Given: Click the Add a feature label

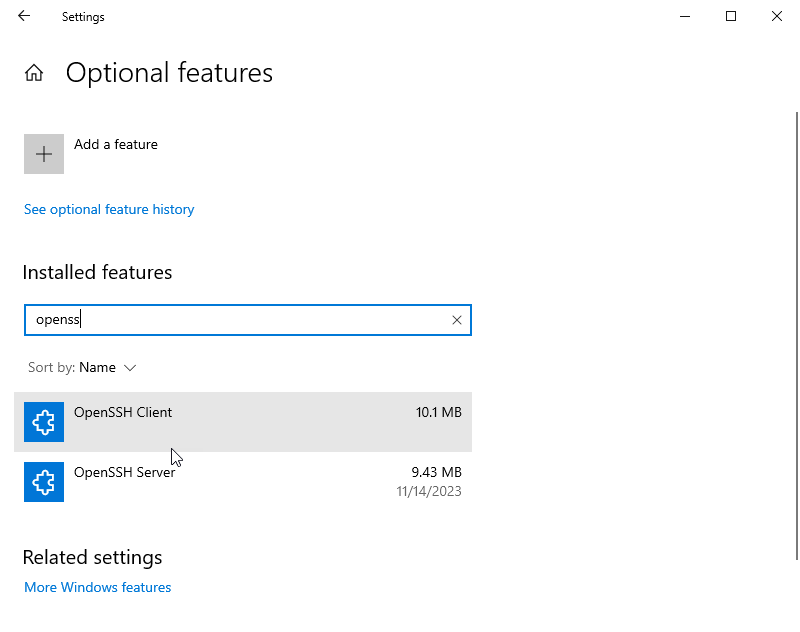Looking at the screenshot, I should coord(116,144).
